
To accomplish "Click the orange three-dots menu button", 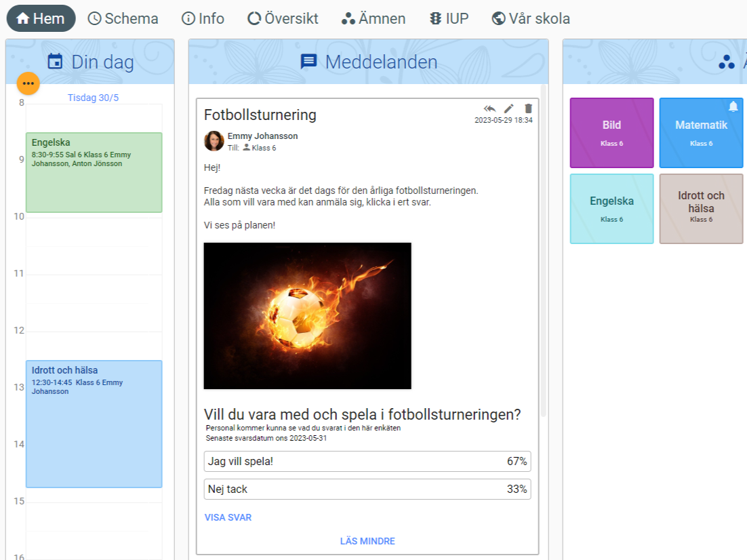I will pos(28,83).
